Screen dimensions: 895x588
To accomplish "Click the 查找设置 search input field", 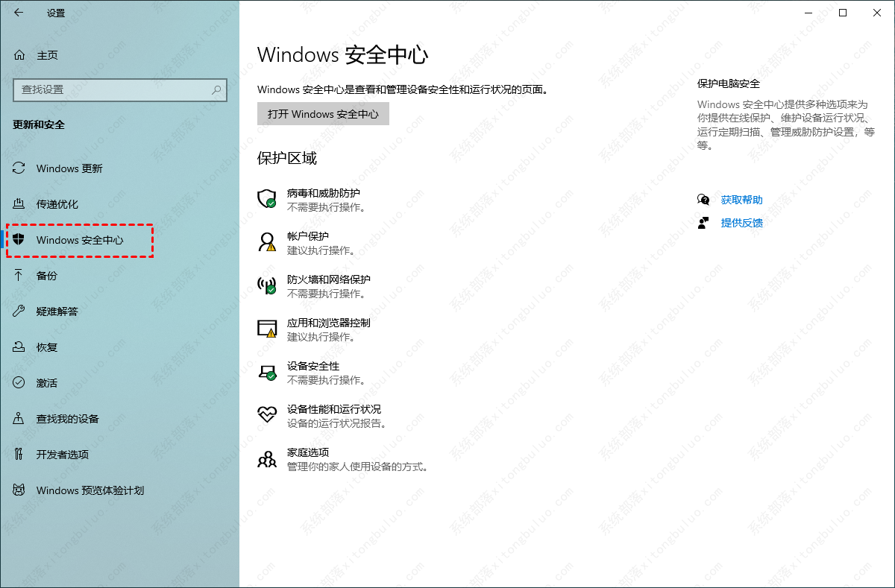I will pyautogui.click(x=112, y=89).
